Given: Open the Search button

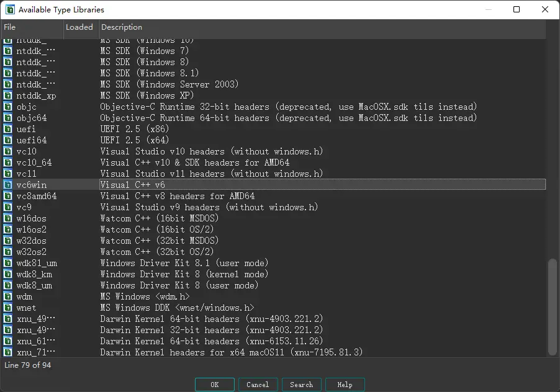Looking at the screenshot, I should tap(302, 385).
